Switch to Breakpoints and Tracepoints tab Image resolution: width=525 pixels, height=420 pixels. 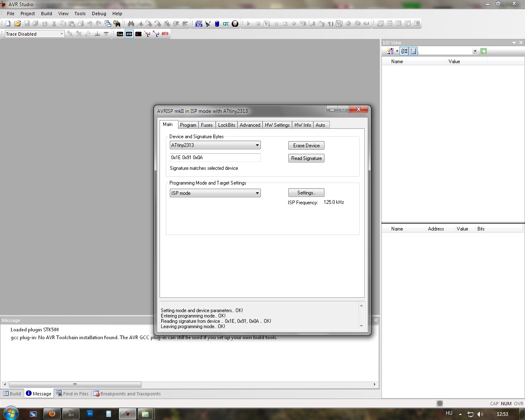tap(127, 394)
